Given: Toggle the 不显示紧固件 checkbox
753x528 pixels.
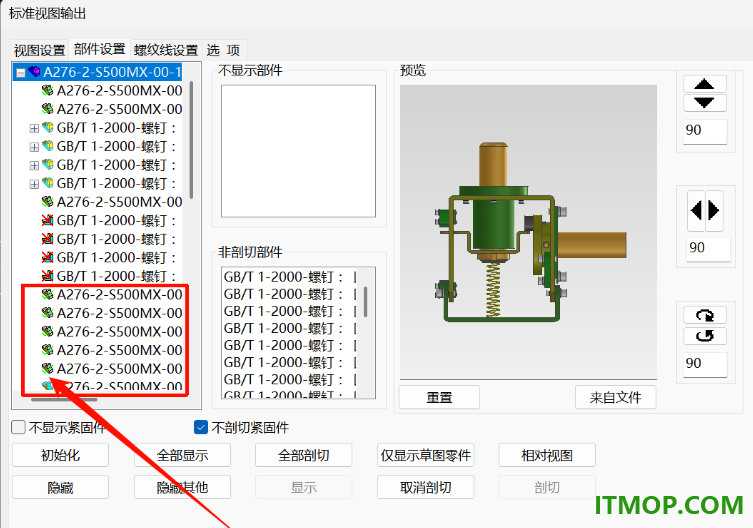Looking at the screenshot, I should pos(18,427).
